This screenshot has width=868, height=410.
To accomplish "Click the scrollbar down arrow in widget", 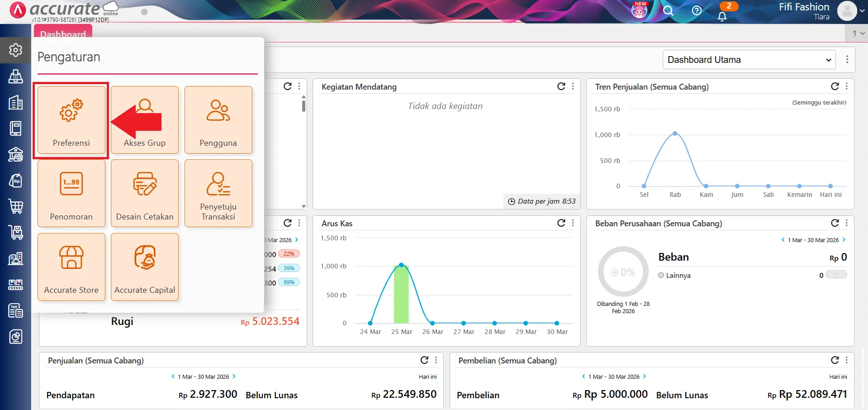I will click(304, 206).
